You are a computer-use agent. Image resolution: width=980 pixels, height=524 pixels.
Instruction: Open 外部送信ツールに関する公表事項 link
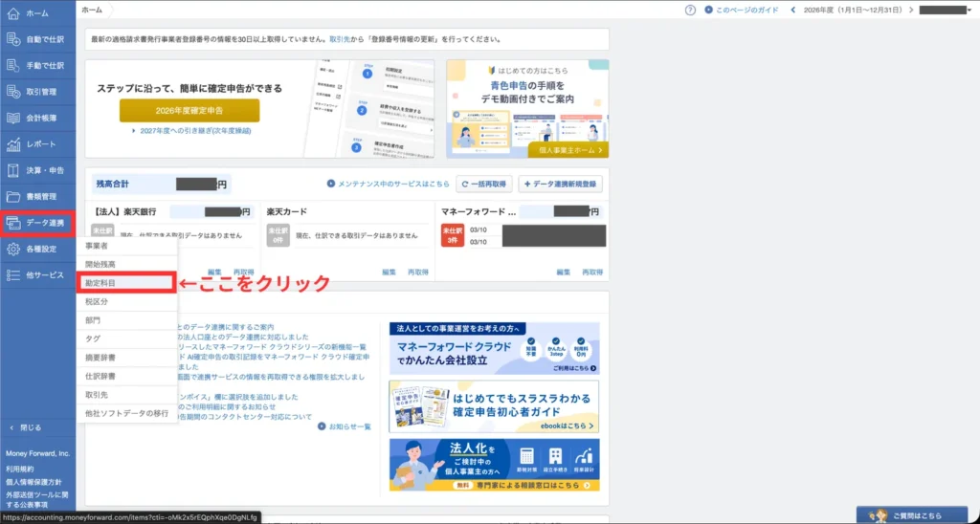click(x=37, y=500)
